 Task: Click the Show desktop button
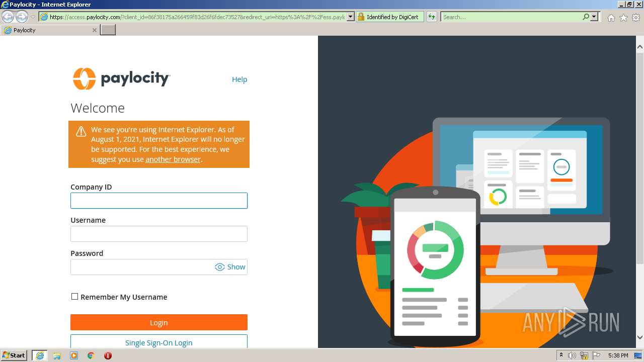(x=638, y=355)
